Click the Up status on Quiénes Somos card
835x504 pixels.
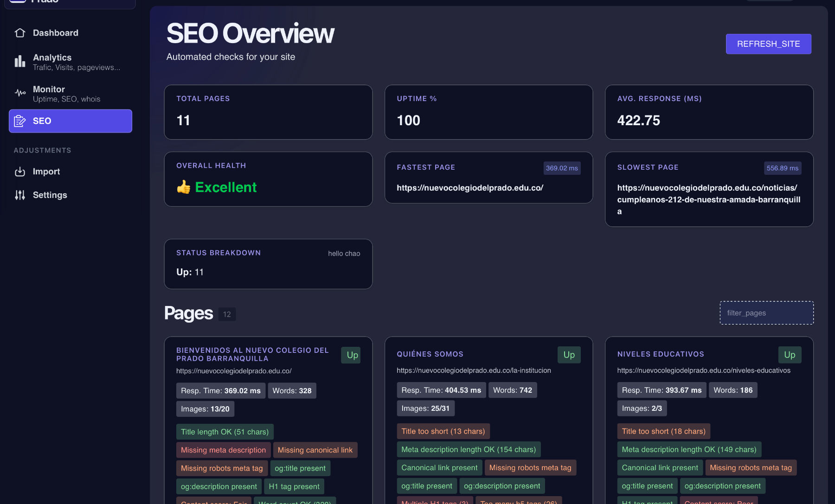(x=569, y=355)
